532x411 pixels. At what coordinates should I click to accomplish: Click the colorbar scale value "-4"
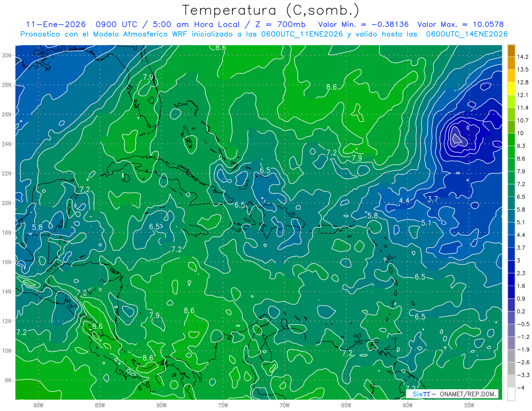coord(520,388)
